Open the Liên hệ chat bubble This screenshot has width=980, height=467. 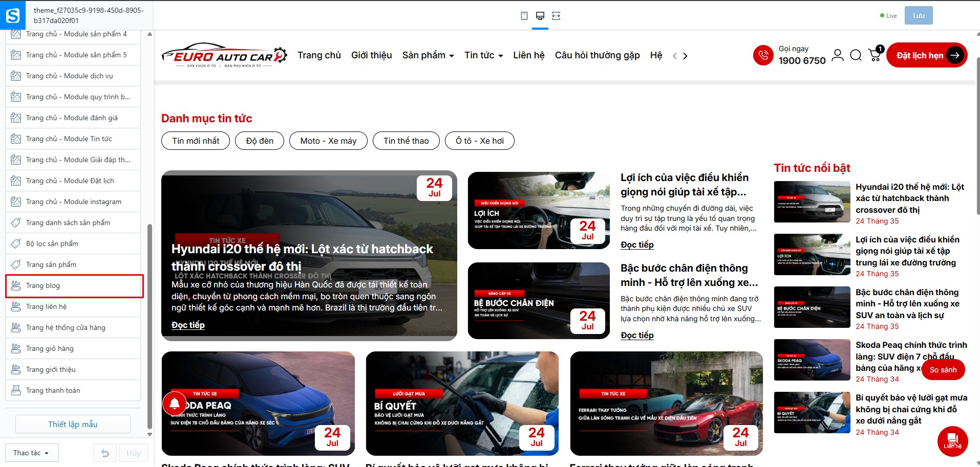click(952, 441)
